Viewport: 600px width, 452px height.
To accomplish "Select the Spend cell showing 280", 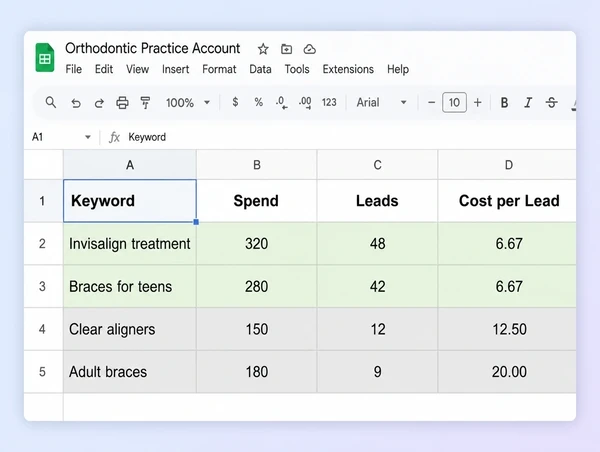I will pos(257,286).
